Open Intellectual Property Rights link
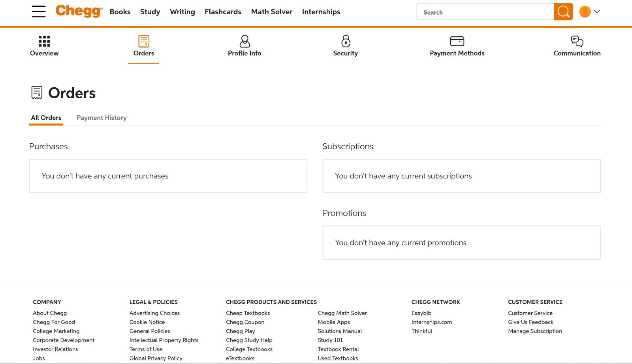632x364 pixels. [x=164, y=340]
